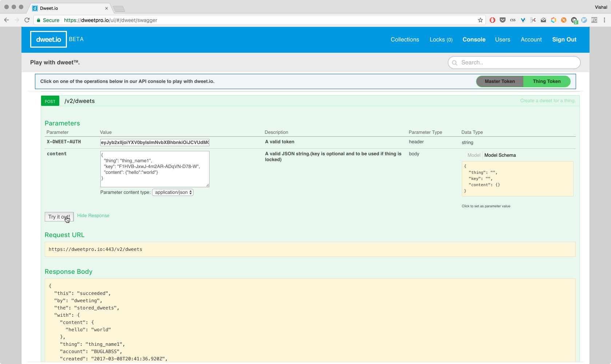Click the dweet.io logo

pos(48,39)
